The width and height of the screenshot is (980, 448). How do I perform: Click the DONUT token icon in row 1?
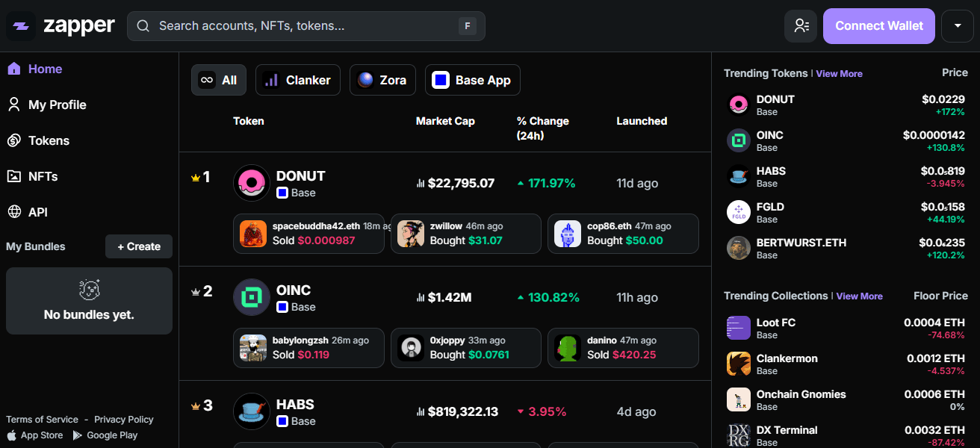click(x=252, y=183)
